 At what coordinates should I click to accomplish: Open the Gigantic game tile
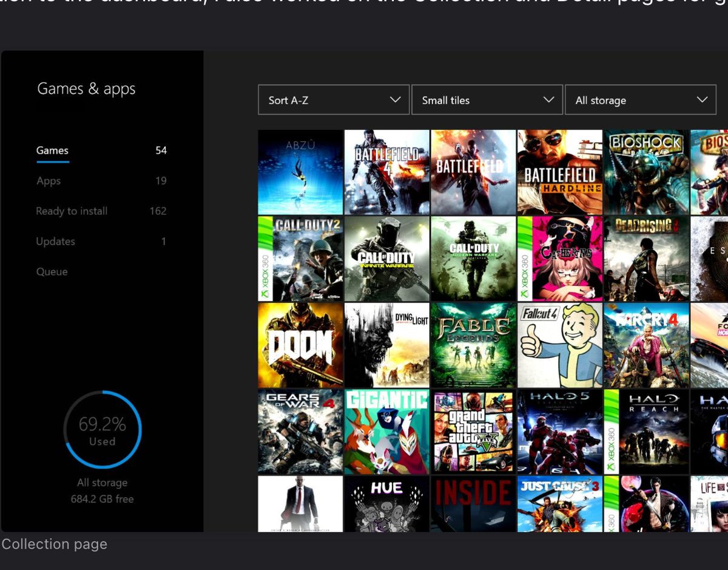click(x=387, y=432)
